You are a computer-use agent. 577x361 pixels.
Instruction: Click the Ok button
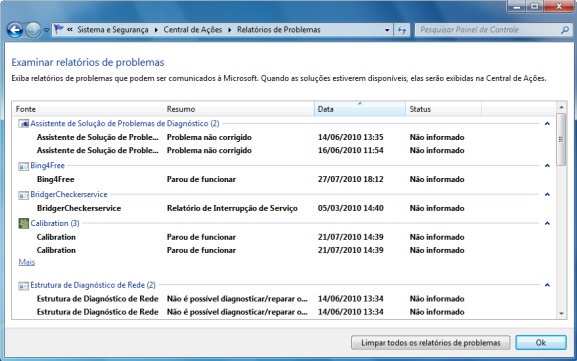point(541,343)
